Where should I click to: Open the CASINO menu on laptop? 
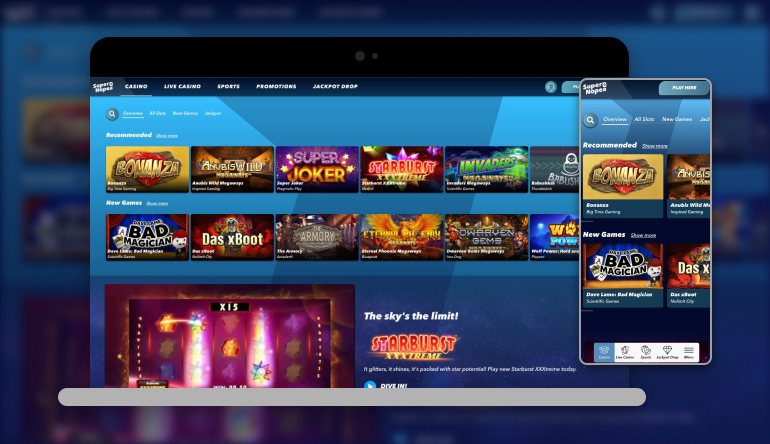[x=136, y=86]
